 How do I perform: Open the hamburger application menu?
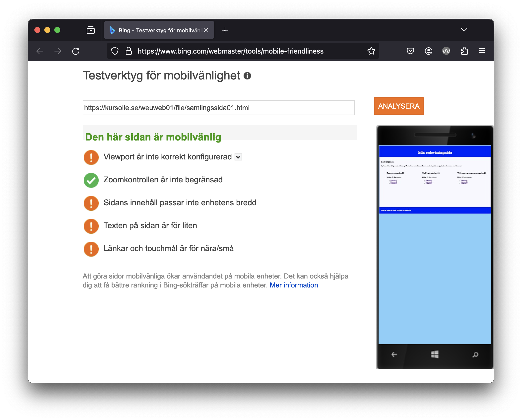(482, 51)
